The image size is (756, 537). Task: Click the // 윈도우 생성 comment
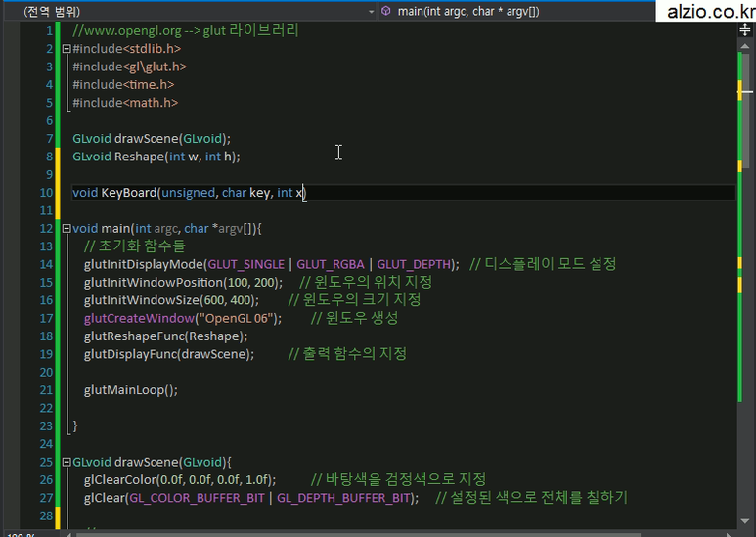[x=354, y=318]
